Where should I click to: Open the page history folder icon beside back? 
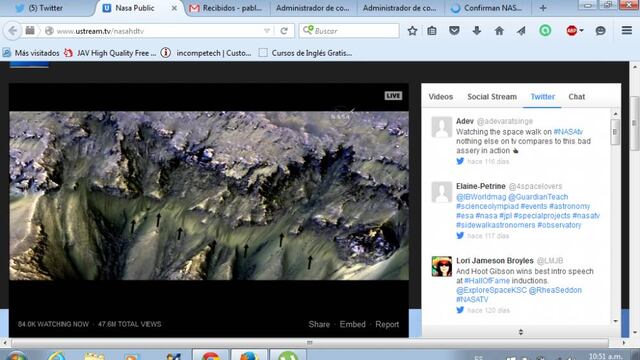pos(30,31)
